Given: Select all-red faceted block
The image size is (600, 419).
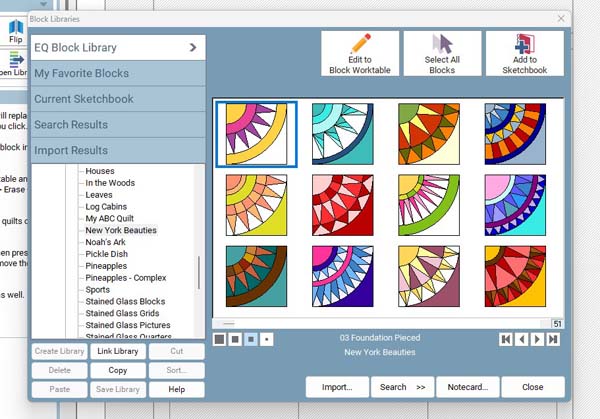Looking at the screenshot, I should point(342,205).
